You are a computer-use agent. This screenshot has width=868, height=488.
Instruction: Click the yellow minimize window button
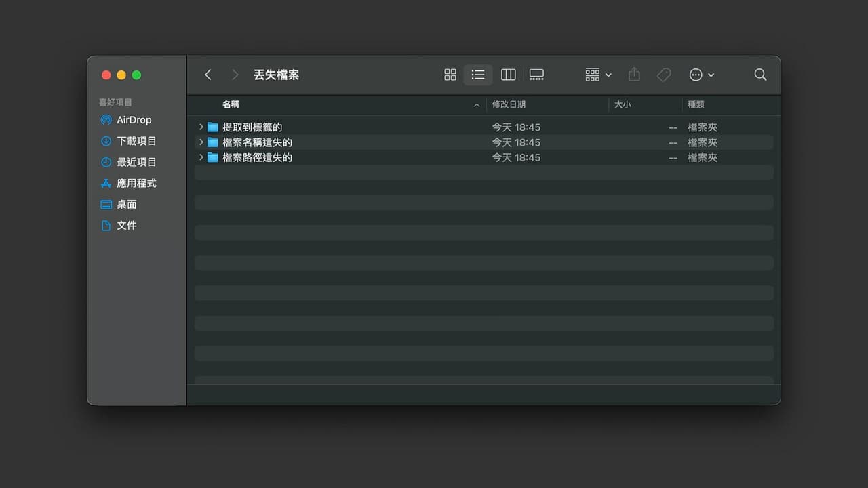click(x=121, y=75)
